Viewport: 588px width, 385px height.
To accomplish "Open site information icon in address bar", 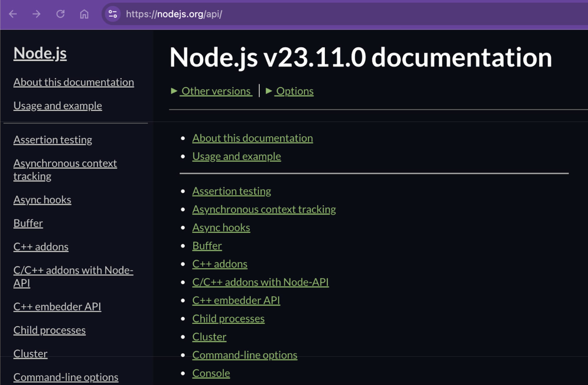I will [x=113, y=14].
